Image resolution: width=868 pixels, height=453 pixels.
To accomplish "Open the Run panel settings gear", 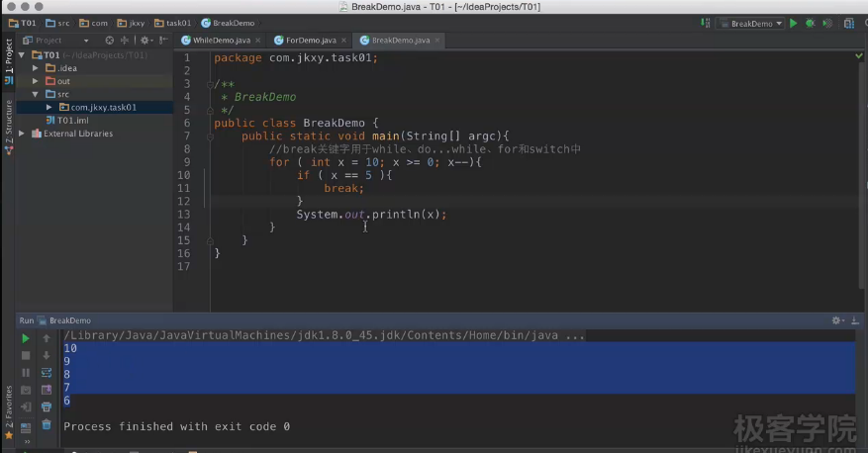I will (836, 320).
